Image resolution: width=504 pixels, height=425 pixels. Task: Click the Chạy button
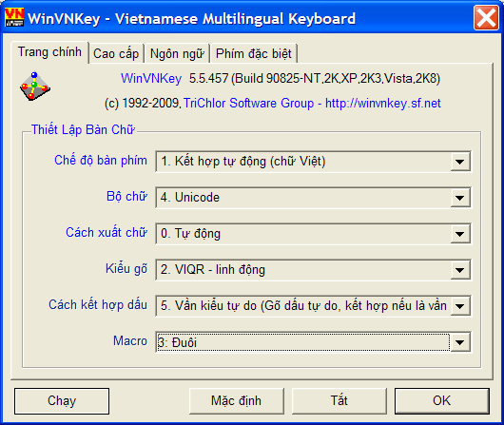(x=62, y=401)
